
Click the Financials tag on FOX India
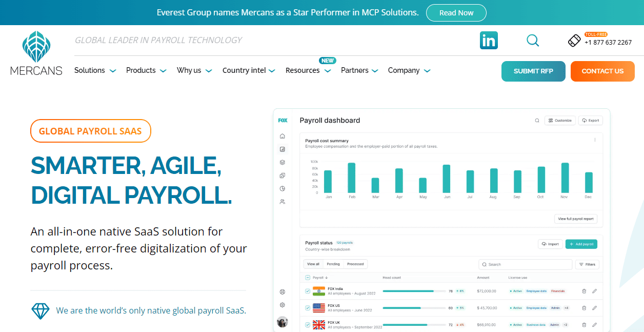(558, 291)
